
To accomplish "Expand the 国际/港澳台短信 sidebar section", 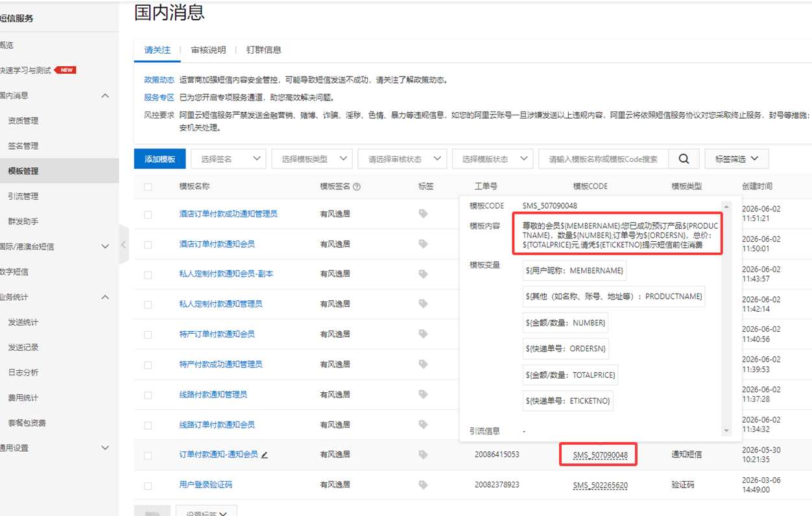I will pyautogui.click(x=106, y=246).
